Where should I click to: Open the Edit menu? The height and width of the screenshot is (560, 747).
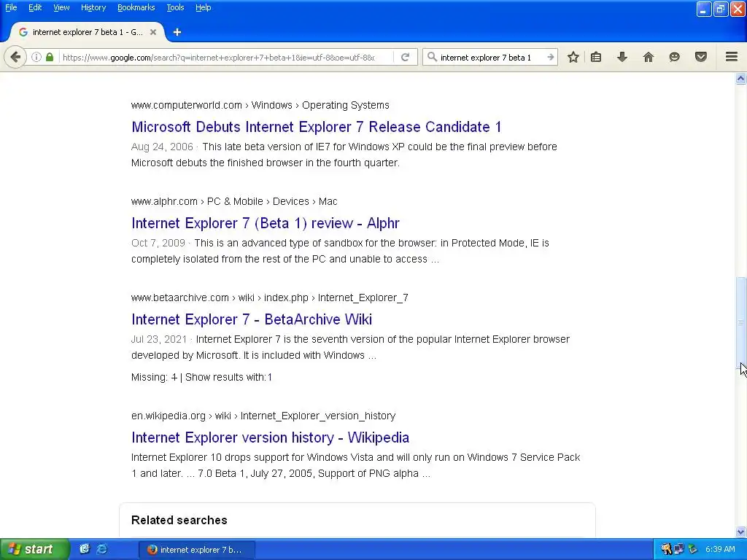35,7
